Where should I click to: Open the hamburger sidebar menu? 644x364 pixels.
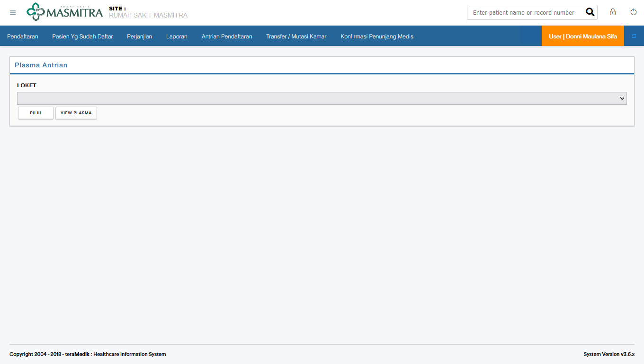pyautogui.click(x=13, y=13)
